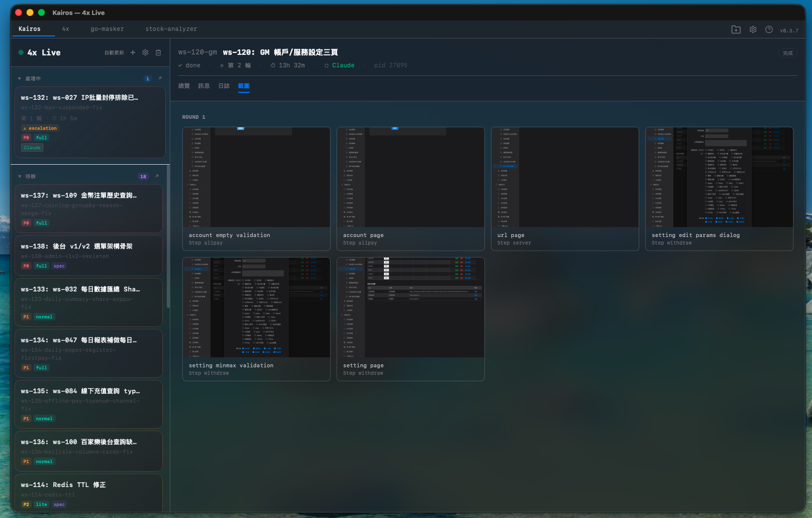This screenshot has height=518, width=812.
Task: Click the 1 count badge in 處理中
Action: [x=147, y=78]
